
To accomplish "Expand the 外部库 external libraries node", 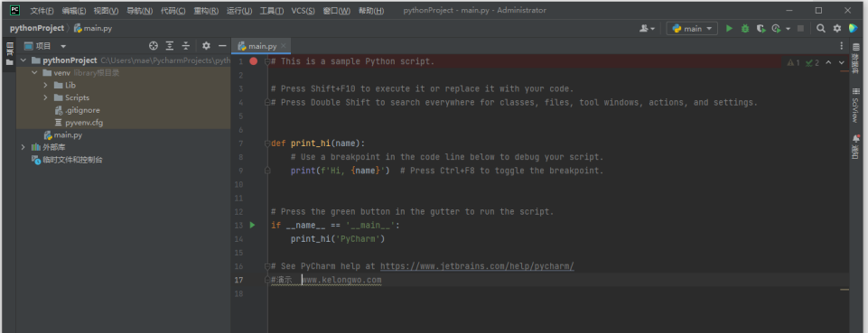I will click(23, 147).
